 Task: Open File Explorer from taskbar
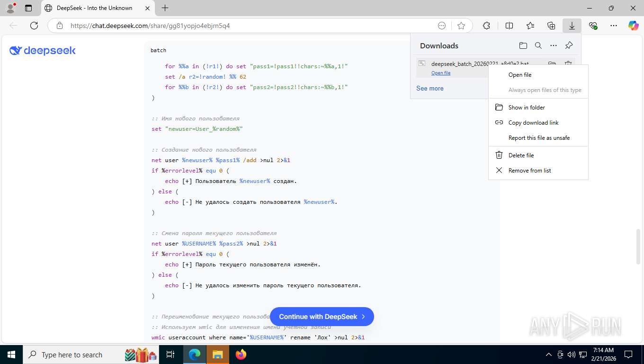(217, 355)
